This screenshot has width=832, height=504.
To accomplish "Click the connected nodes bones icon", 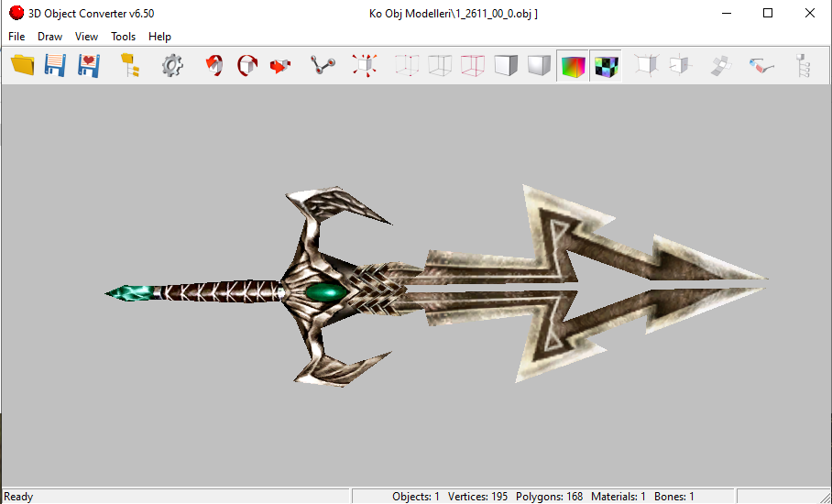I will coord(323,66).
